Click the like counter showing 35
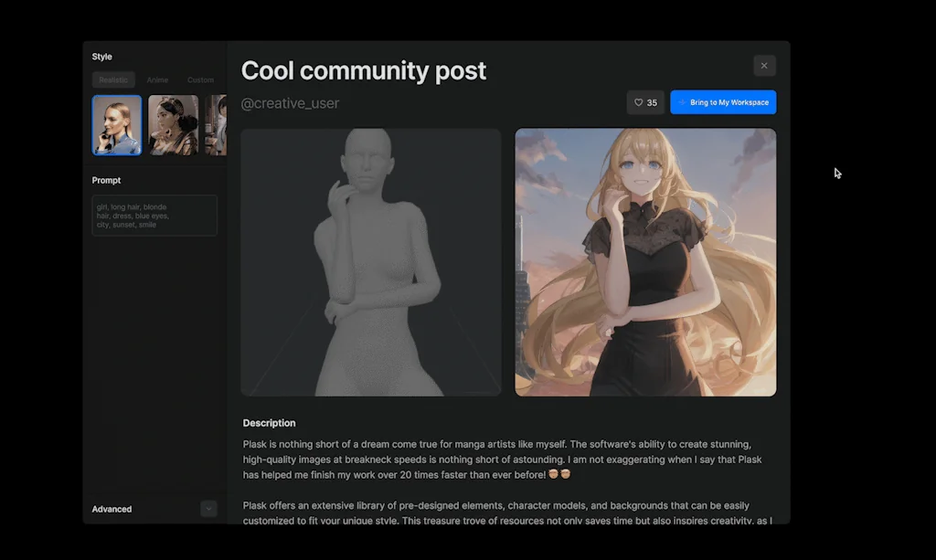The height and width of the screenshot is (560, 936). point(651,102)
